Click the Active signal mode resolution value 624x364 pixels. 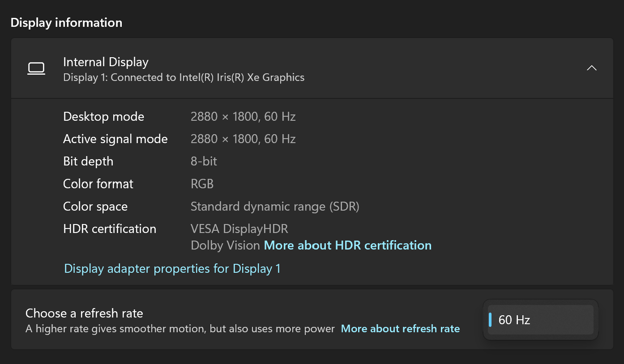(x=243, y=139)
